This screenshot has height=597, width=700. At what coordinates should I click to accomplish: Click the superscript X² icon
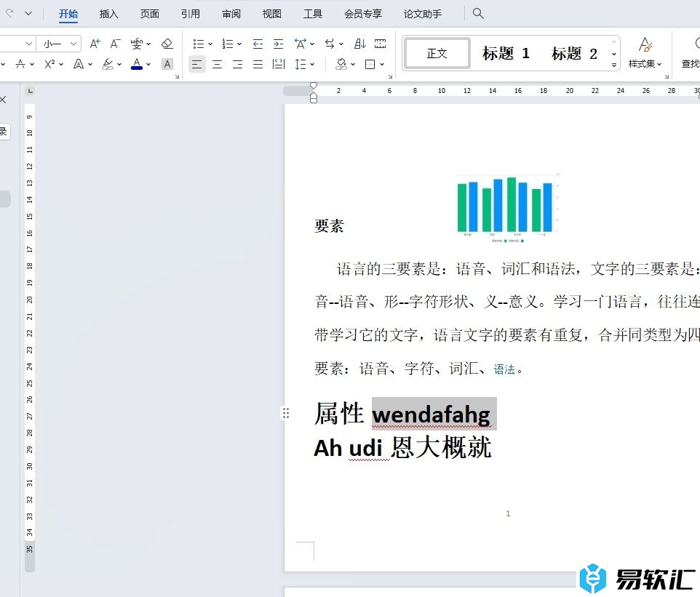tap(49, 65)
